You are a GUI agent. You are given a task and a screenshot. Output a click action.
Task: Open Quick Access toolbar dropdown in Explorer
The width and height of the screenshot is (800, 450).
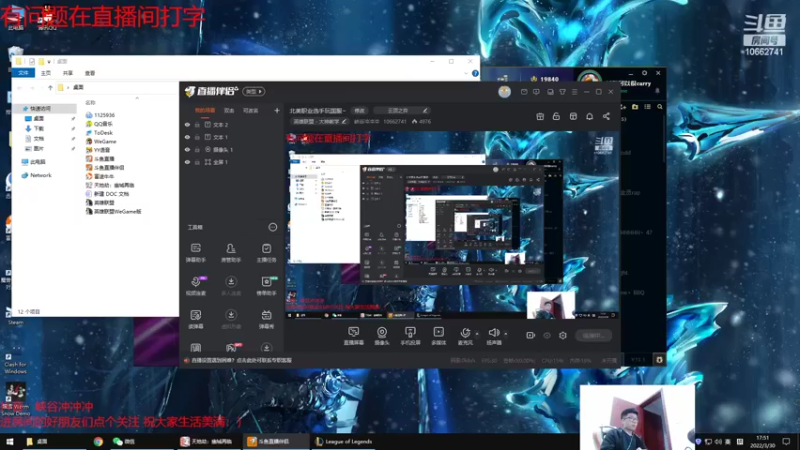click(49, 62)
